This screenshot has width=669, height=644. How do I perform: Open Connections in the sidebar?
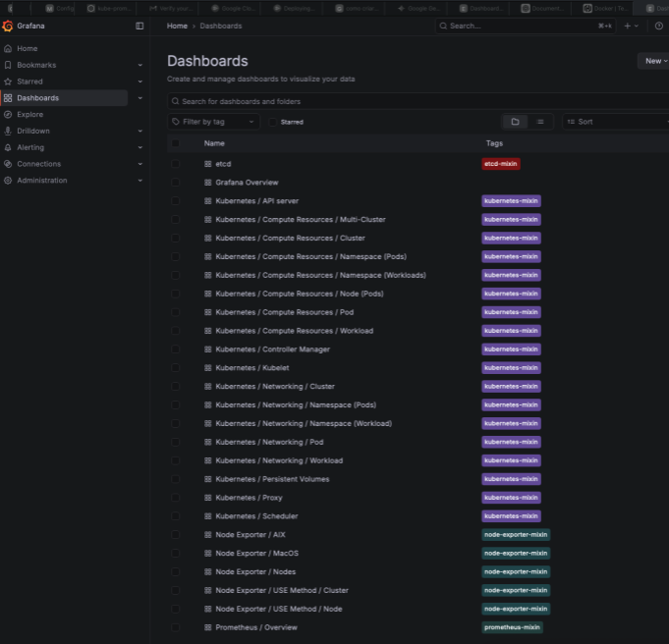38,164
